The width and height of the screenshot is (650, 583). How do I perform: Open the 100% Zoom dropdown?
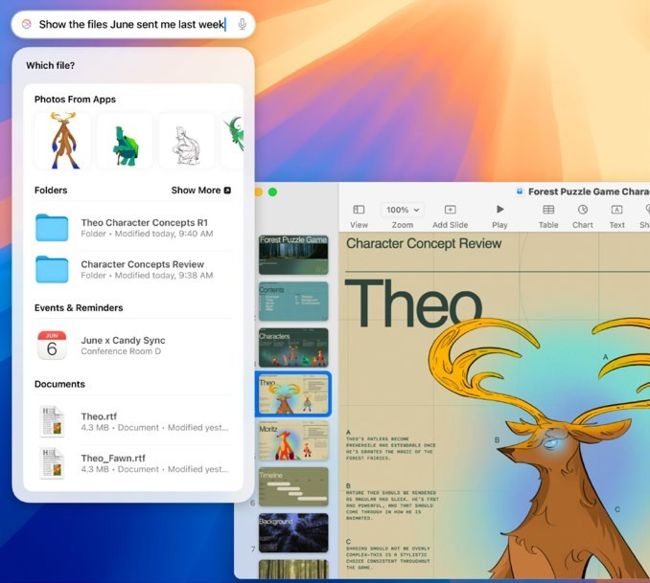click(x=402, y=210)
